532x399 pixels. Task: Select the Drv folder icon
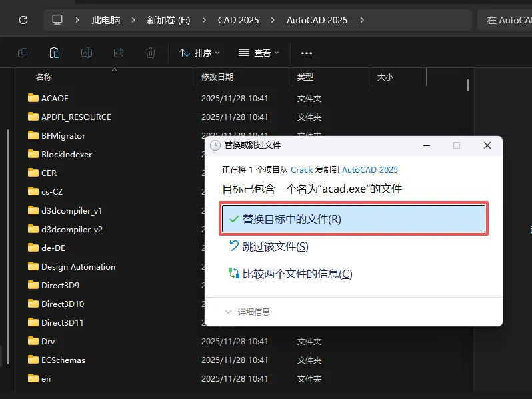[33, 341]
